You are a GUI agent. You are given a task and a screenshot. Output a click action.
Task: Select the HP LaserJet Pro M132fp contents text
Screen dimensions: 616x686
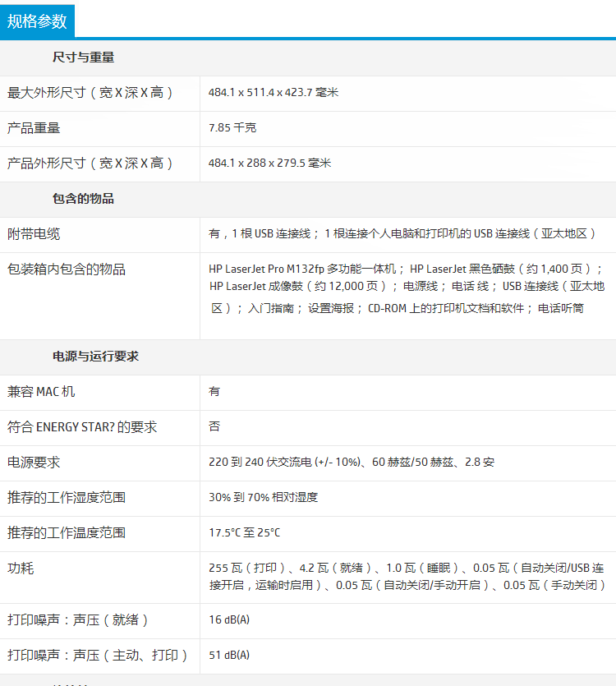click(x=407, y=288)
